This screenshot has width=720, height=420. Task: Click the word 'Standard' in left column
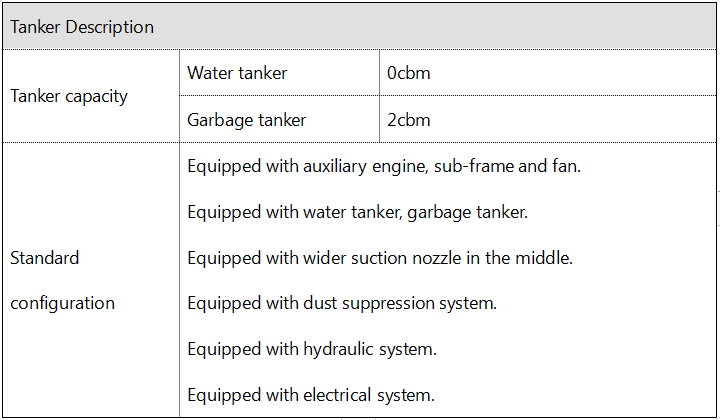tap(45, 258)
